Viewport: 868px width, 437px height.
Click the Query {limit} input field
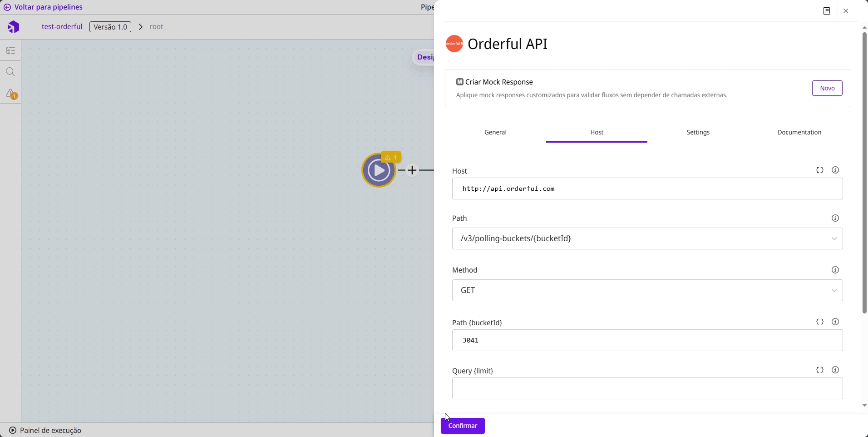coord(647,389)
